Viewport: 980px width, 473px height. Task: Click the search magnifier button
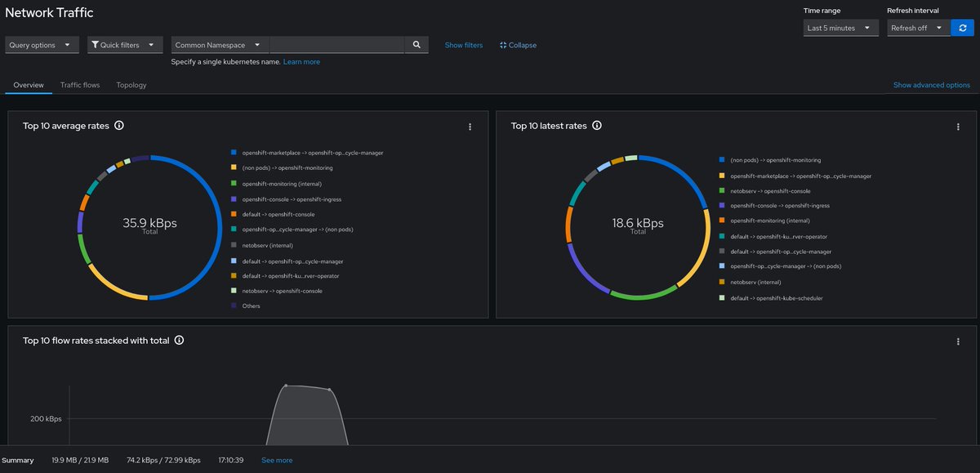416,45
